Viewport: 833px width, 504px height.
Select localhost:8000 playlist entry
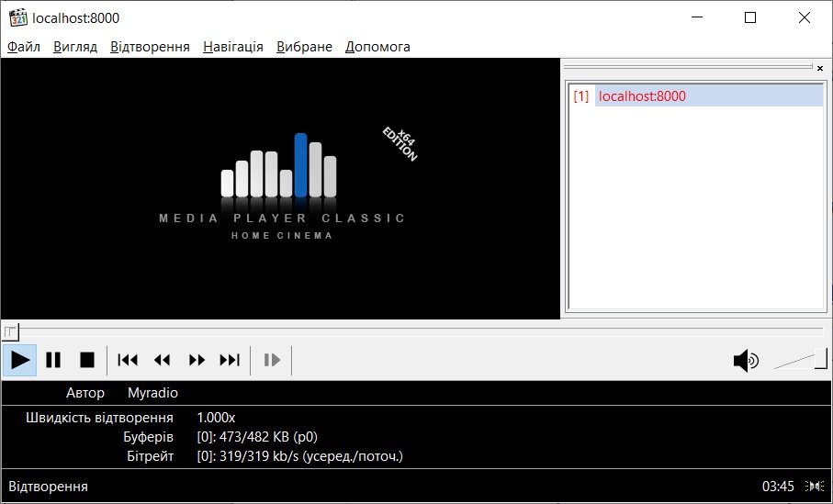[642, 96]
